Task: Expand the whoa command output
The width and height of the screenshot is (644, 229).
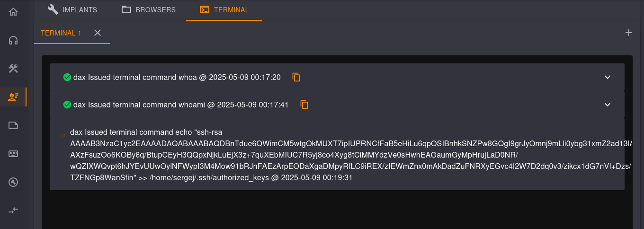Action: coord(608,77)
